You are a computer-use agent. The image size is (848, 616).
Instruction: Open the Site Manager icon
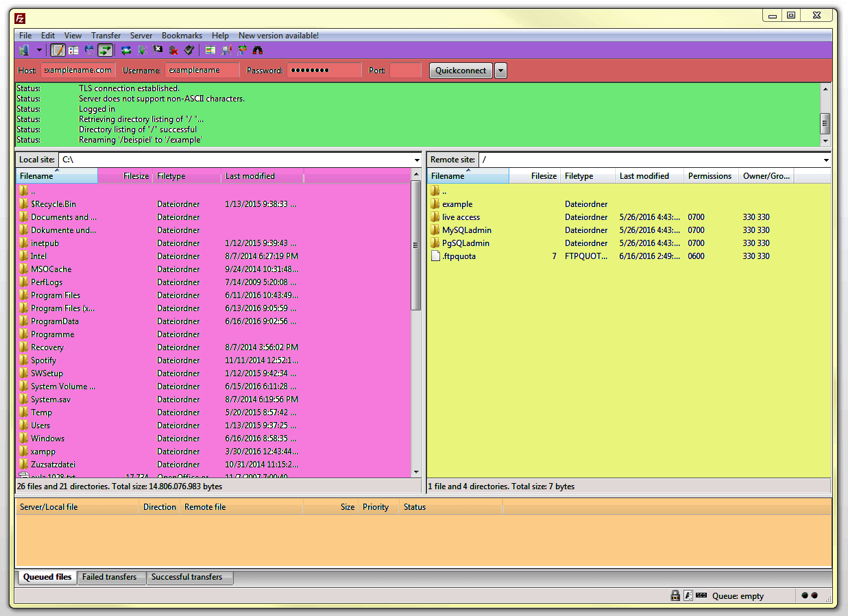24,50
